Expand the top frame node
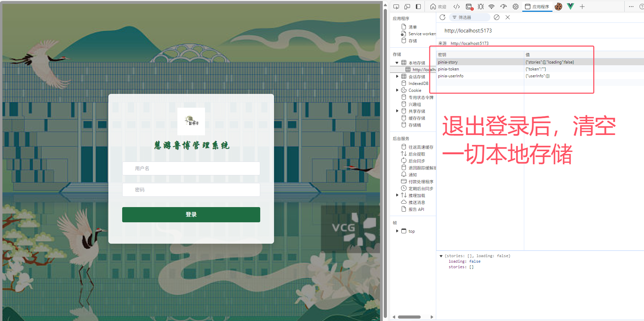Viewport: 644px width, 321px height. (397, 231)
